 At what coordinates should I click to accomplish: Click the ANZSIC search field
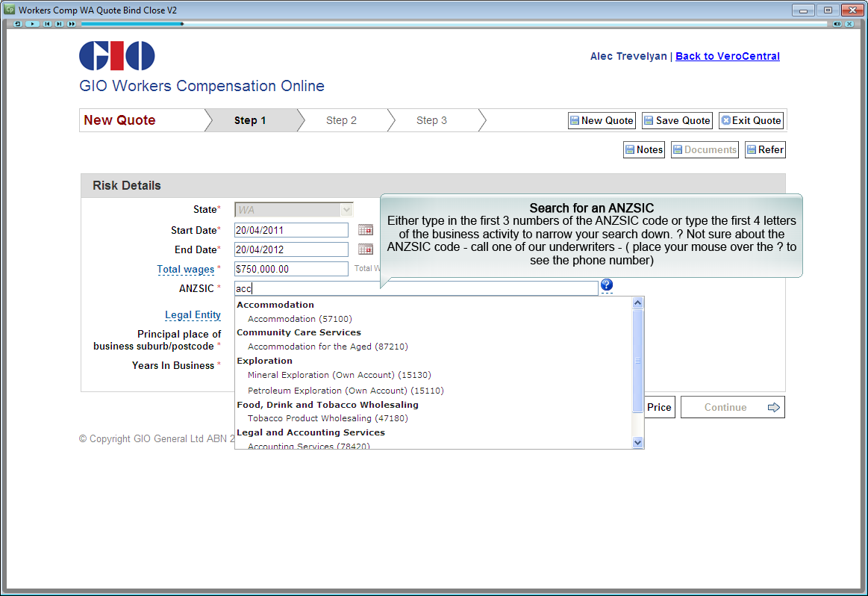coord(416,288)
